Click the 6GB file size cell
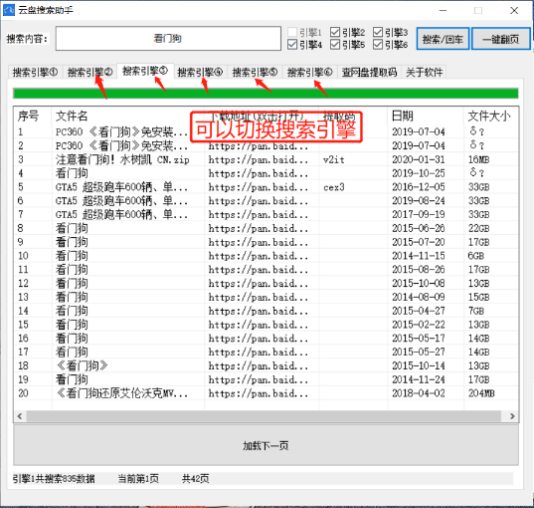Image resolution: width=534 pixels, height=508 pixels. [x=476, y=256]
